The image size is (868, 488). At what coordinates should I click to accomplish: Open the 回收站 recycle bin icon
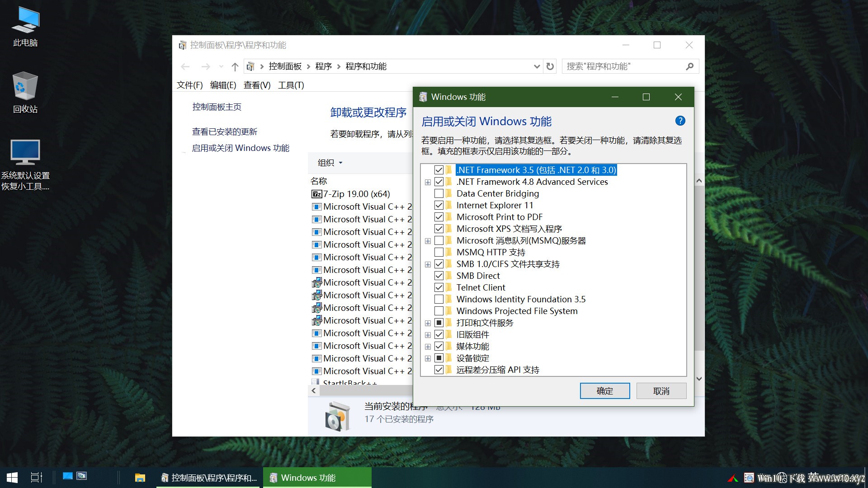pos(25,93)
